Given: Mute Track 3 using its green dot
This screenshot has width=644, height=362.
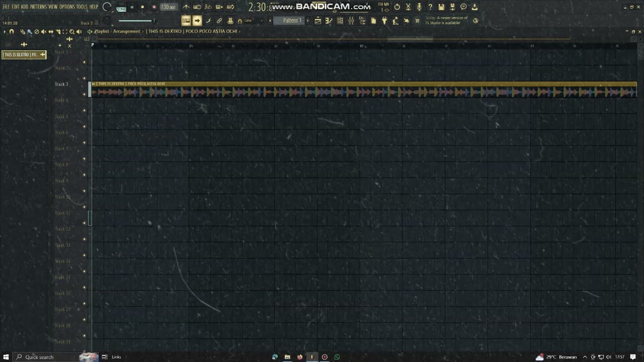Looking at the screenshot, I should point(84,94).
